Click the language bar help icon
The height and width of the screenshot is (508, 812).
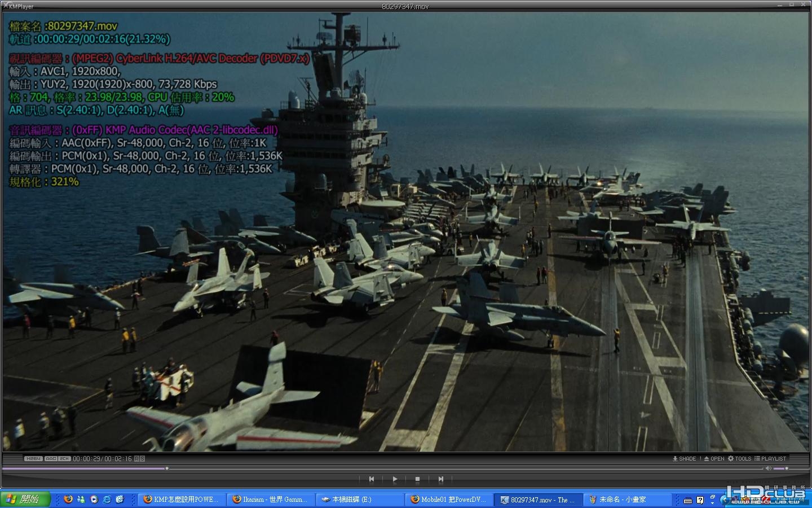click(x=700, y=500)
